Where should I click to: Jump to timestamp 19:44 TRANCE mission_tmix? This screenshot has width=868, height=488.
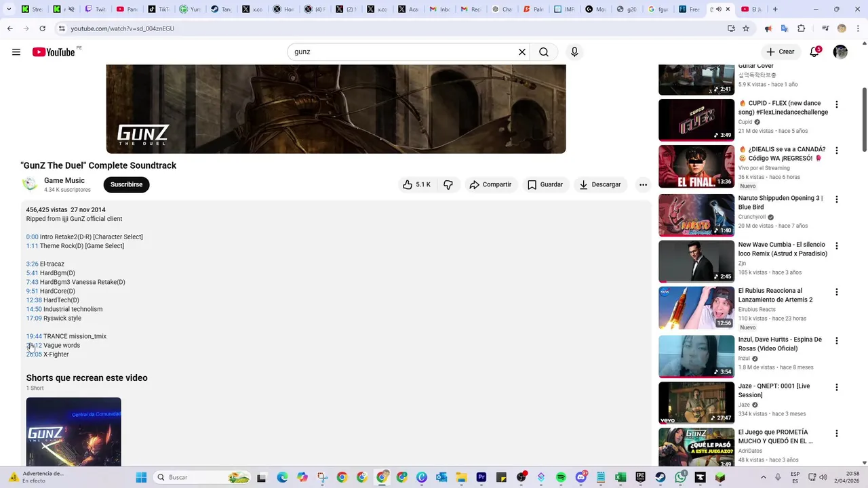tap(34, 336)
